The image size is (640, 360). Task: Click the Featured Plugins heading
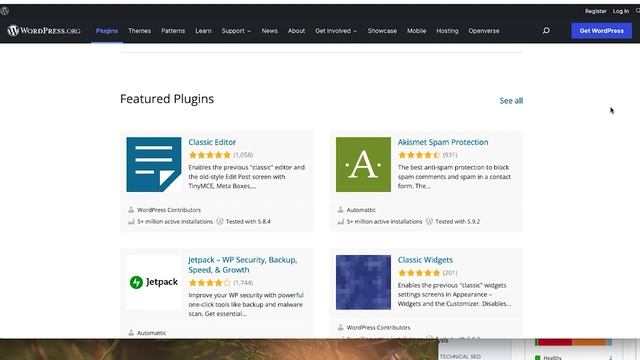[x=167, y=99]
